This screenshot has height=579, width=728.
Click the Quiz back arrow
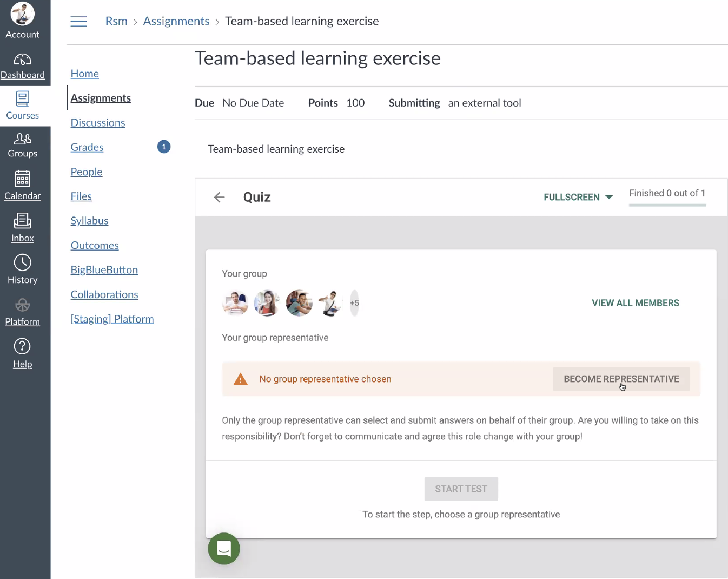219,198
